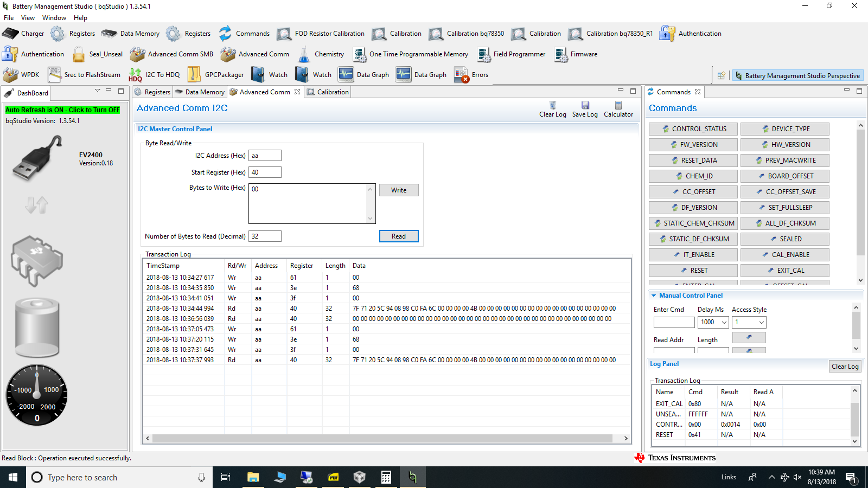The height and width of the screenshot is (488, 868).
Task: Switch to the Data Memory tab
Action: 200,92
